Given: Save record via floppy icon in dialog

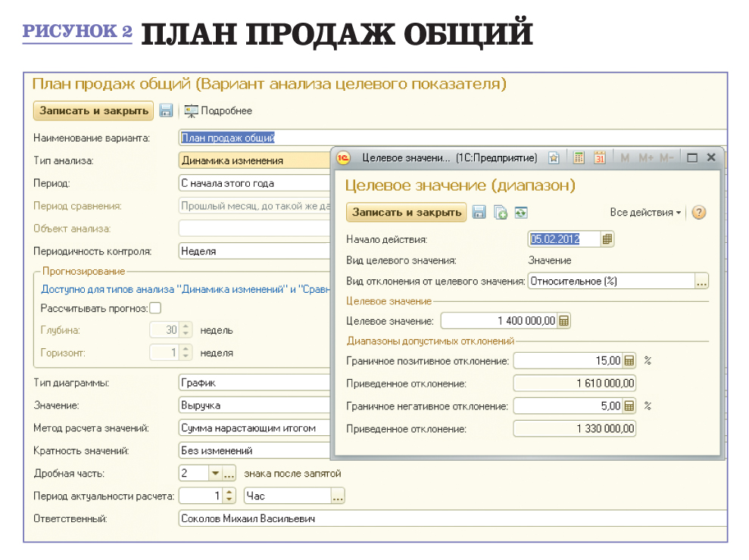Looking at the screenshot, I should tap(479, 213).
